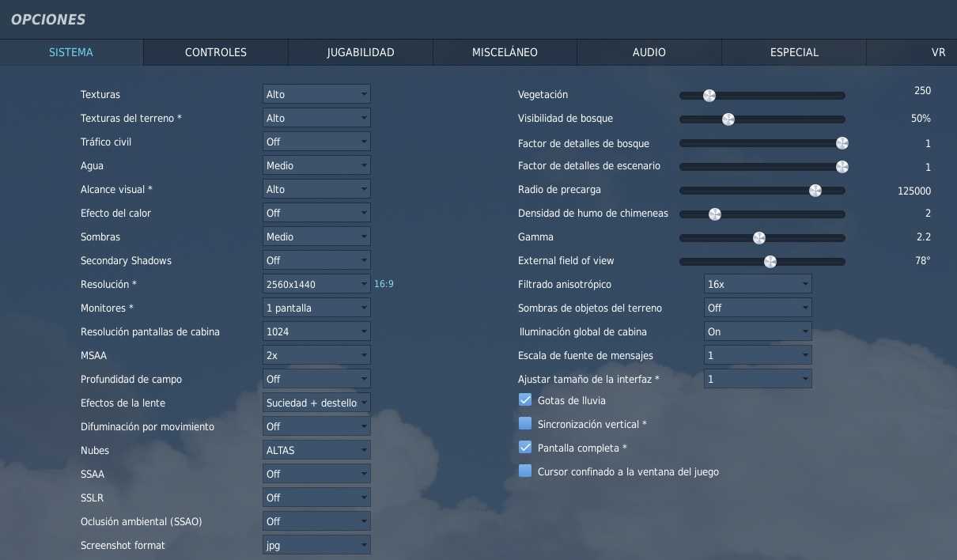Enable Cursor confinado a la ventana checkbox

pyautogui.click(x=525, y=471)
